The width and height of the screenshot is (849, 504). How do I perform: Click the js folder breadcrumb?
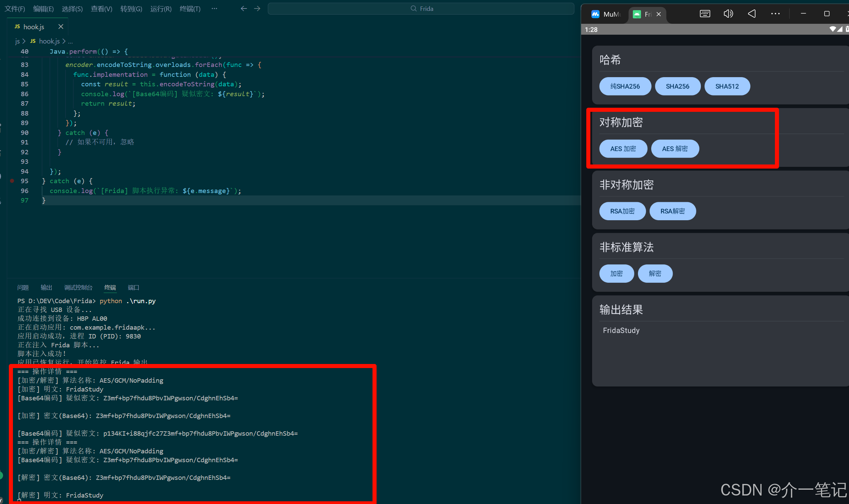(x=17, y=41)
